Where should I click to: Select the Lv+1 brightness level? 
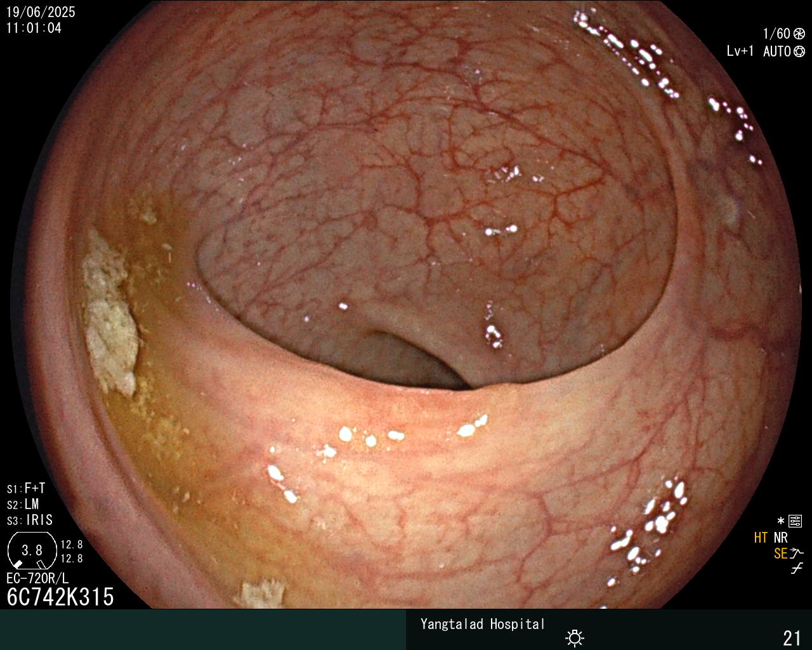tap(740, 51)
